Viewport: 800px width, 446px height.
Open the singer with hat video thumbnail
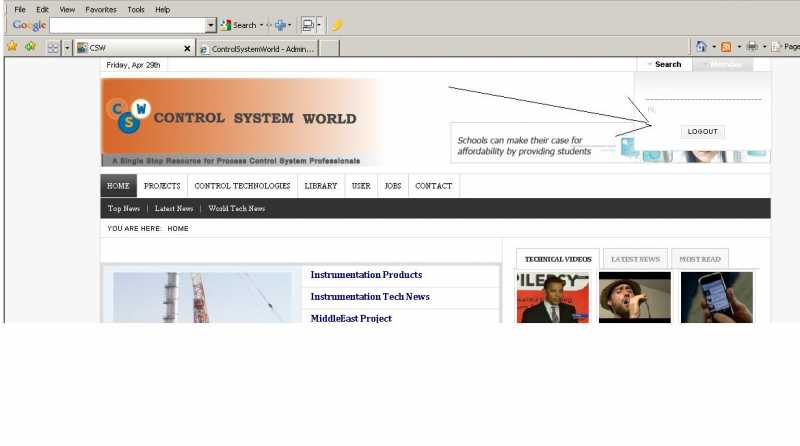click(635, 297)
